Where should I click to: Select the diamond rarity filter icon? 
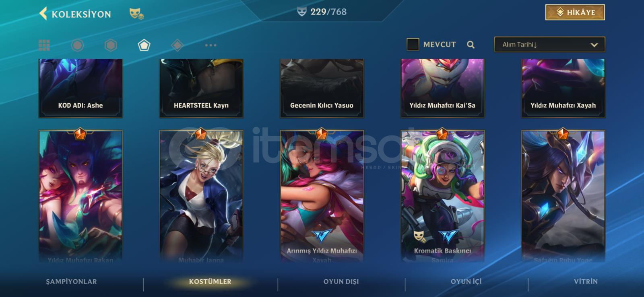pos(177,45)
